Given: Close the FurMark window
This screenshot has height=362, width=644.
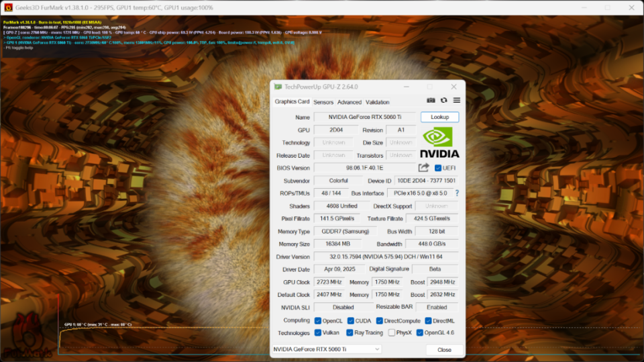Looking at the screenshot, I should pyautogui.click(x=631, y=7).
